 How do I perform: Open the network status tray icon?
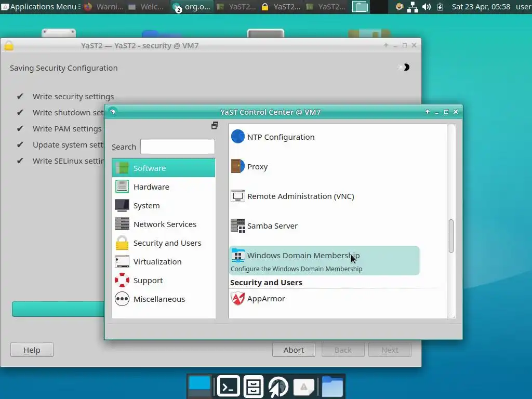[412, 7]
